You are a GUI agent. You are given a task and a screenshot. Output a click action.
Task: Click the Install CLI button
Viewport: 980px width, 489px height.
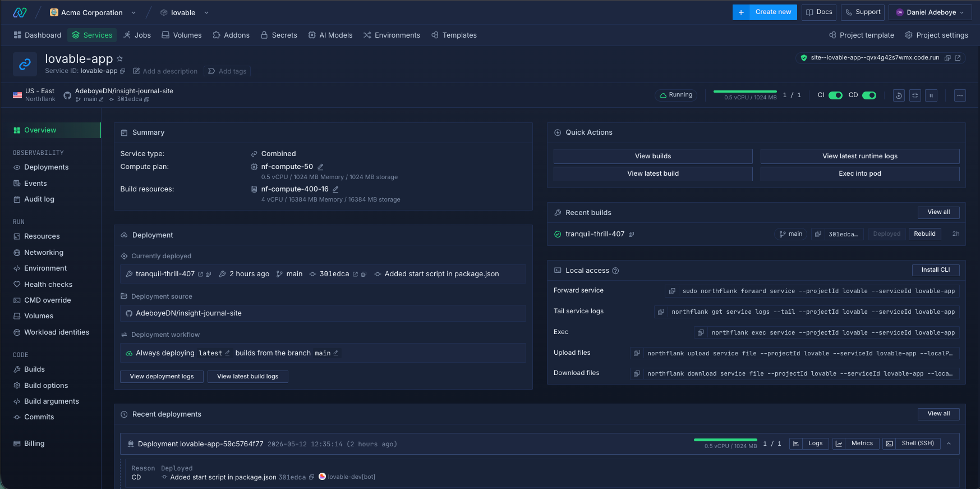[x=936, y=270]
